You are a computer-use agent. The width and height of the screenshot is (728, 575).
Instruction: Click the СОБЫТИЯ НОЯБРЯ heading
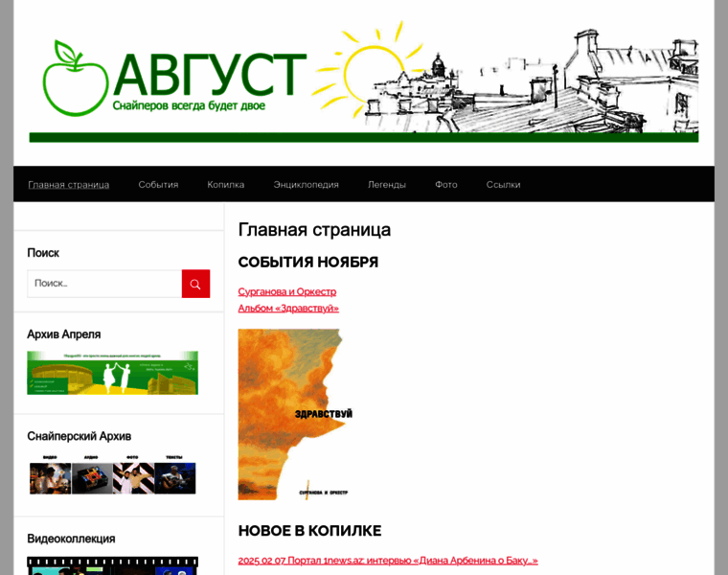[308, 262]
